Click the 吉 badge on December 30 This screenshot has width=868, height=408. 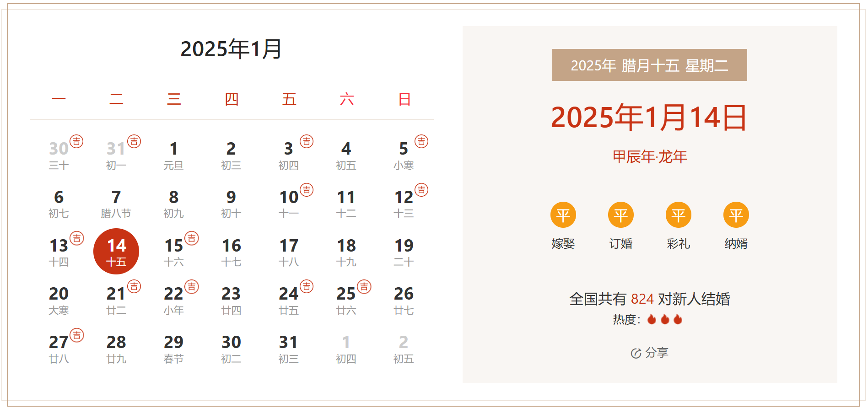pos(76,141)
